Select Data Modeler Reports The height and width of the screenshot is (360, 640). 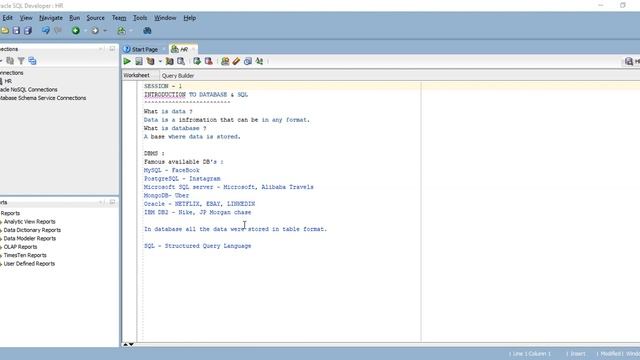[x=29, y=238]
